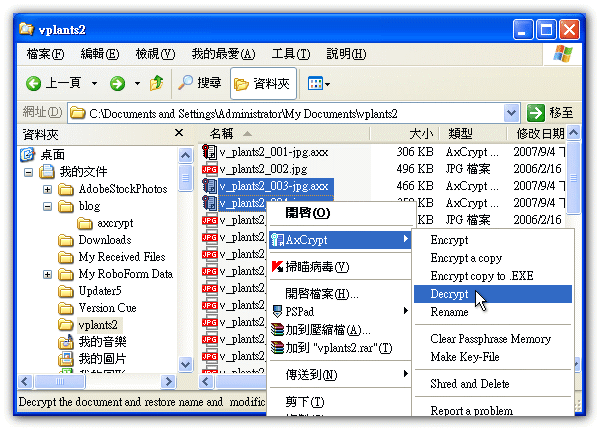The width and height of the screenshot is (601, 431).
Task: Choose Encrypt a copy
Action: tap(493, 258)
